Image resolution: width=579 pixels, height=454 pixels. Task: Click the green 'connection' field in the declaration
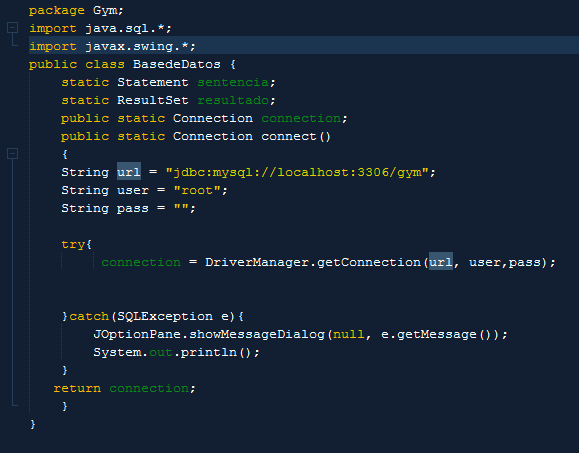[x=301, y=118]
